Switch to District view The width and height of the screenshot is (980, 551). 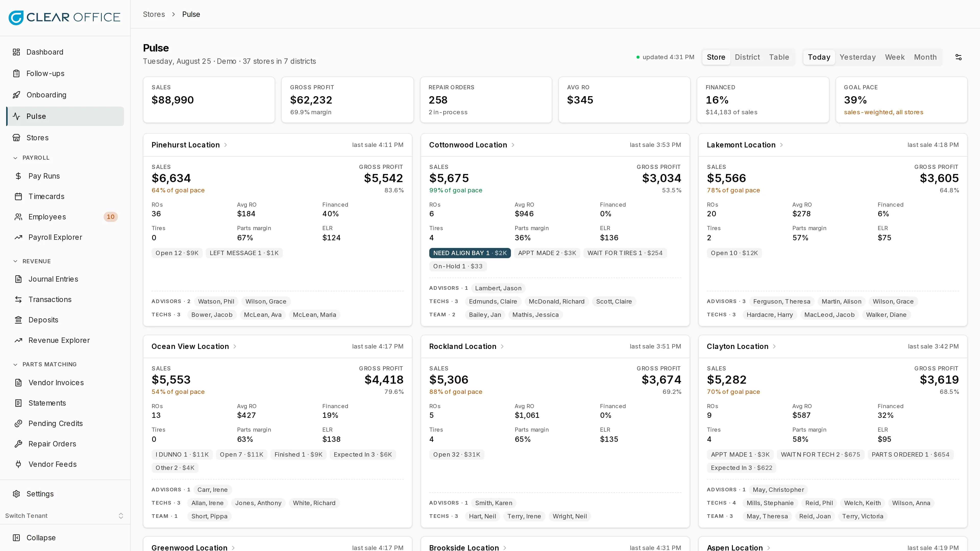click(747, 57)
